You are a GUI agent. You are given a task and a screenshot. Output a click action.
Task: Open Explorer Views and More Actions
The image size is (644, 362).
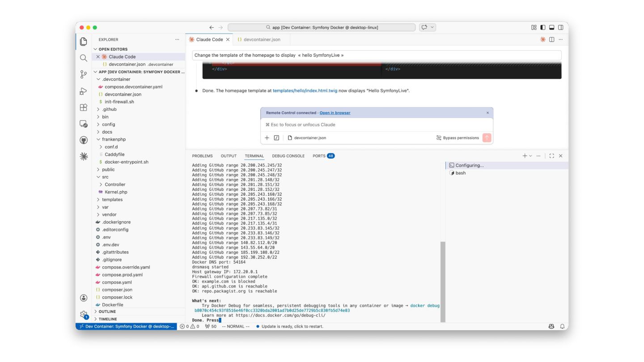[x=177, y=39]
